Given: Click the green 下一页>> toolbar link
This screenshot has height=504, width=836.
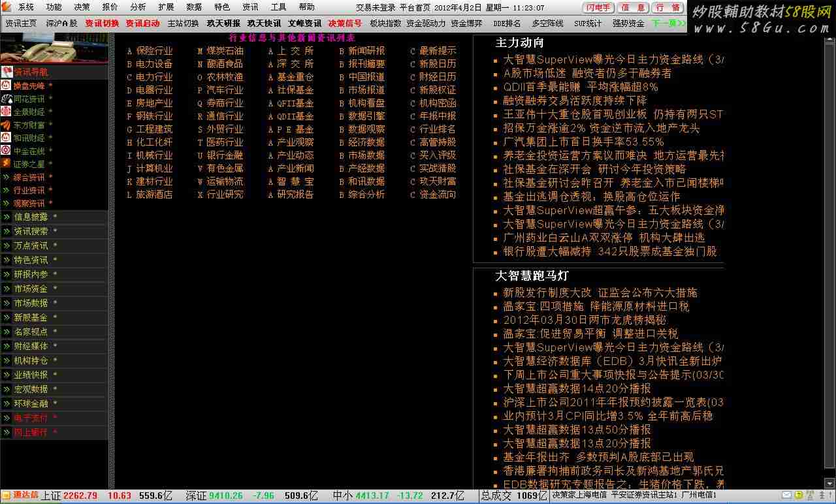Looking at the screenshot, I should click(669, 23).
